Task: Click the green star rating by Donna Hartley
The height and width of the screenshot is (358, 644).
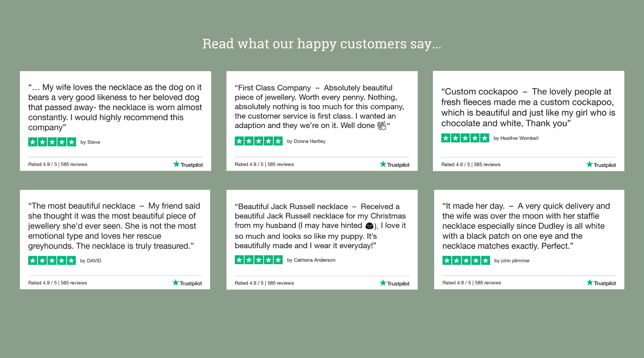Action: point(259,141)
